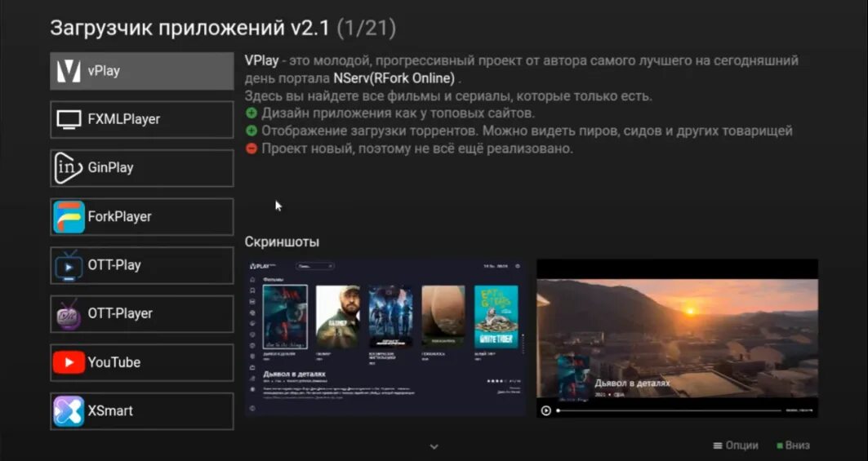Image resolution: width=868 pixels, height=461 pixels.
Task: Click the OTT-Play TV icon
Action: (69, 265)
